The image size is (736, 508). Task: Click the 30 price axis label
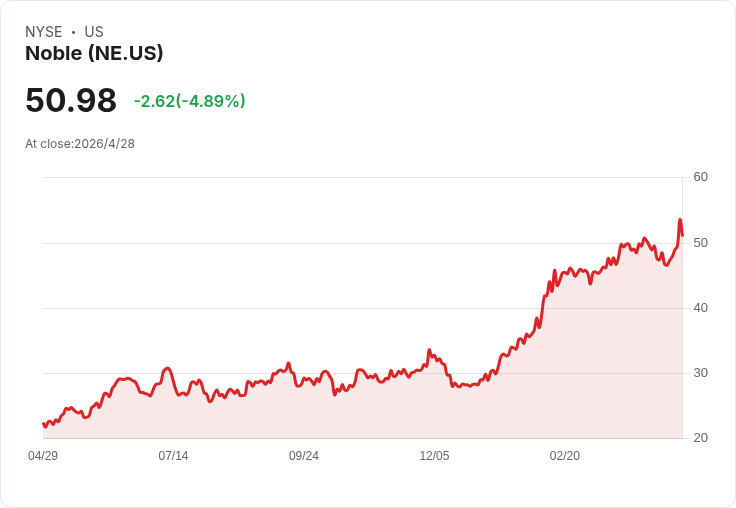(x=700, y=373)
